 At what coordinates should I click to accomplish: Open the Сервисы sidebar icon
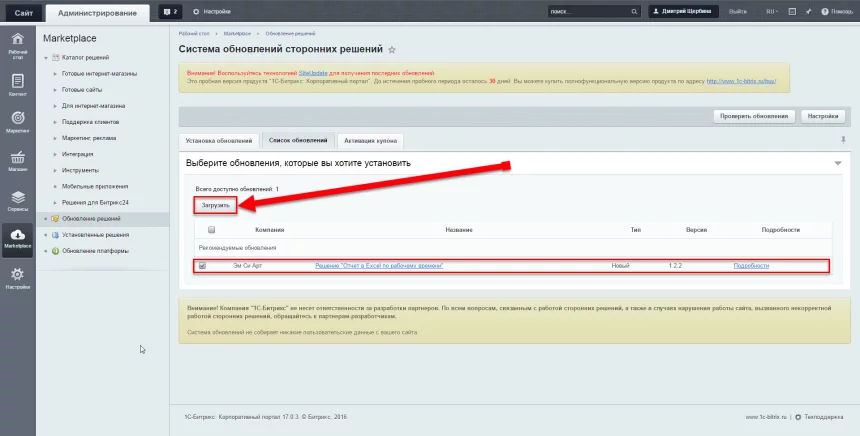click(x=17, y=199)
